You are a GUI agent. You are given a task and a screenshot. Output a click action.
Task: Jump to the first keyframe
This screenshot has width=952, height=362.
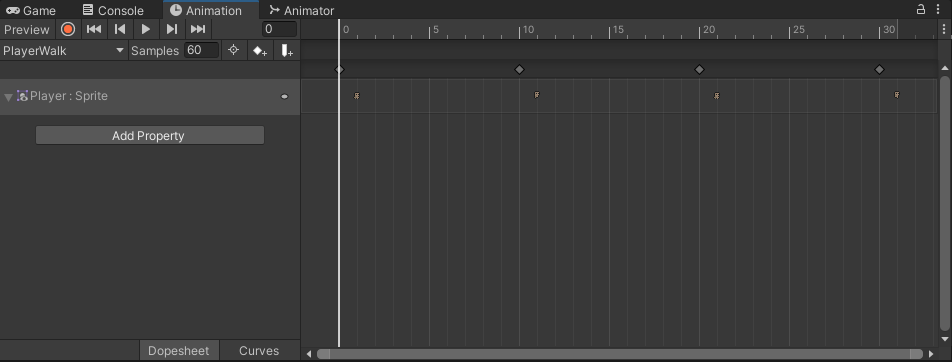(x=94, y=29)
